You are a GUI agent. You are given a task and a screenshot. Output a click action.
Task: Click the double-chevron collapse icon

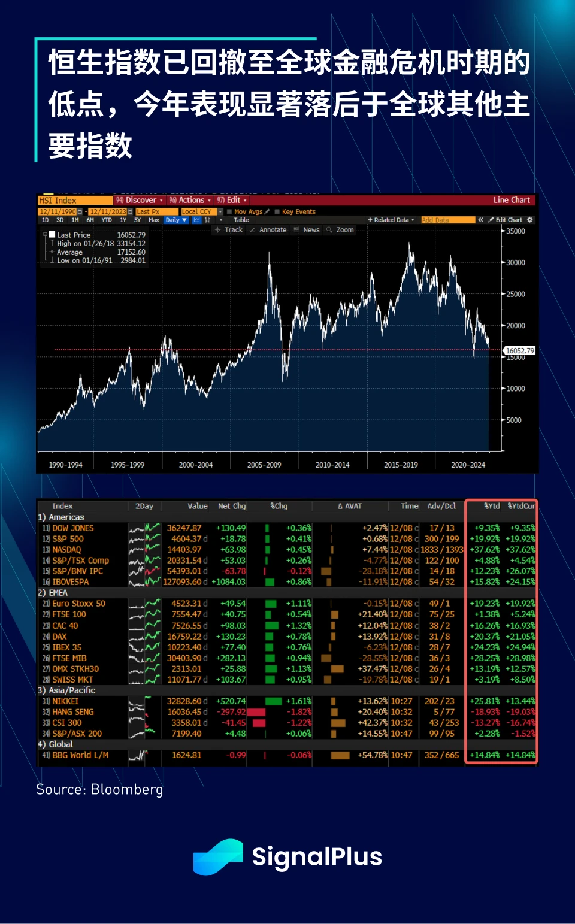480,220
